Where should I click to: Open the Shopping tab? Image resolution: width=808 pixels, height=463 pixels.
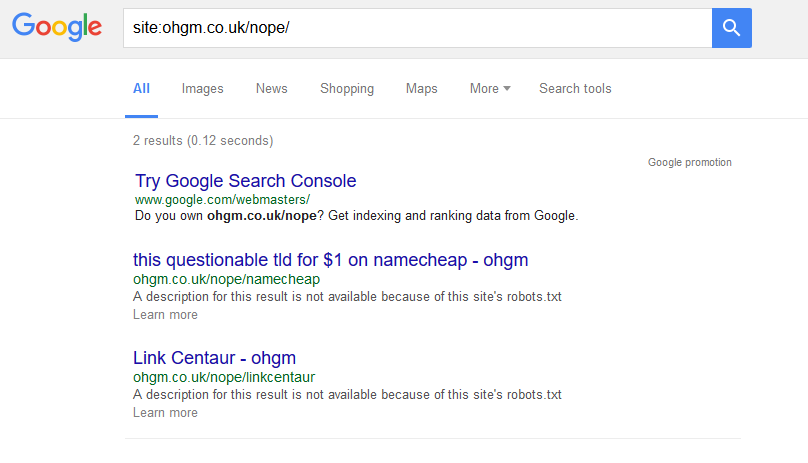pyautogui.click(x=347, y=89)
